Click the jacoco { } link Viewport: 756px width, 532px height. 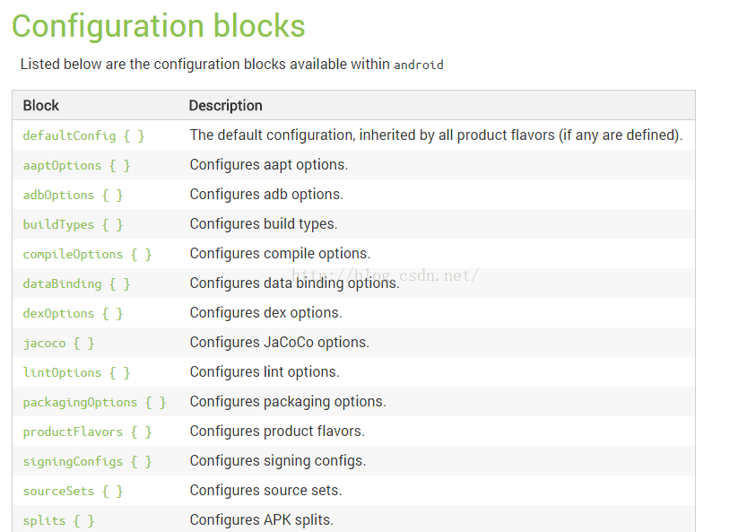pos(58,343)
